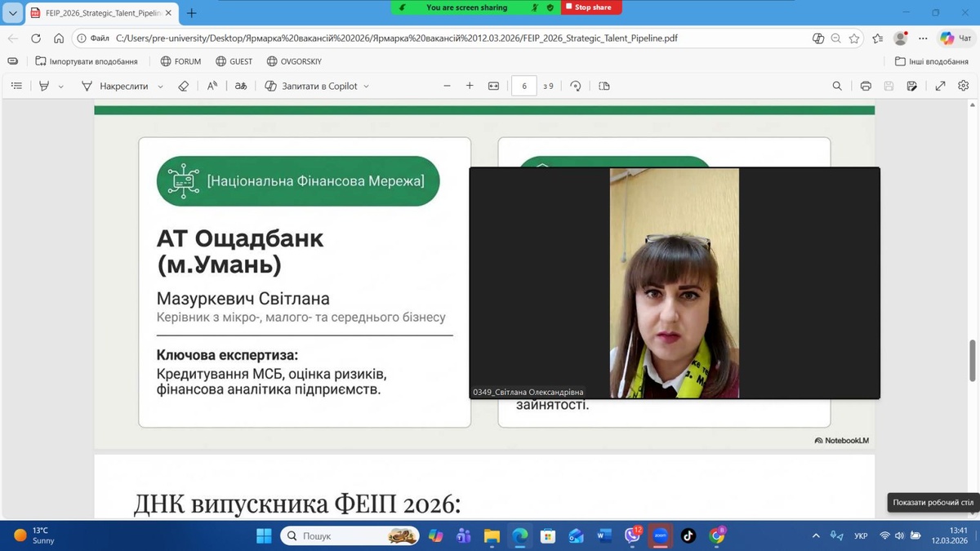The width and height of the screenshot is (980, 551).
Task: Expand the Highlight tool color dropdown
Action: click(60, 87)
